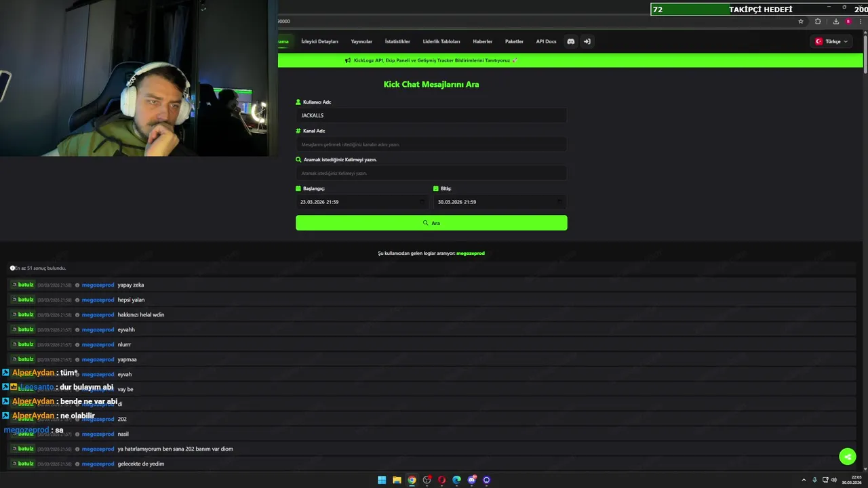Open File Explorer from taskbar
The image size is (868, 488).
[397, 480]
